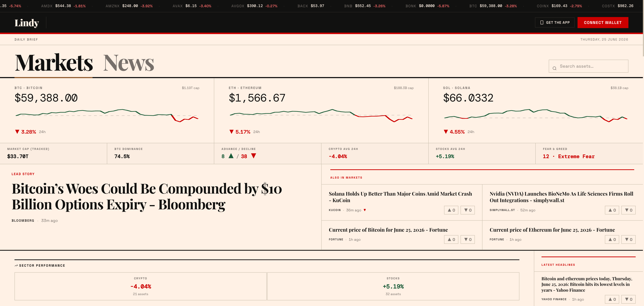Click the Get The App button
Image resolution: width=644 pixels, height=306 pixels.
(555, 22)
